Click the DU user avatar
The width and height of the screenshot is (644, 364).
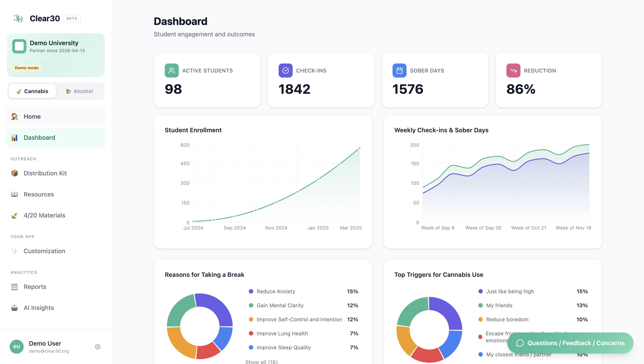click(16, 346)
